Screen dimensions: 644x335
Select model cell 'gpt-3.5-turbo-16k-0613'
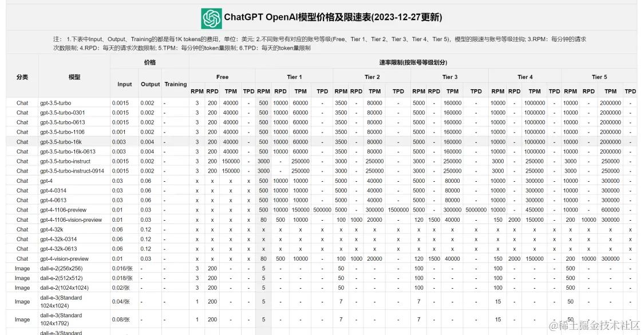click(68, 151)
